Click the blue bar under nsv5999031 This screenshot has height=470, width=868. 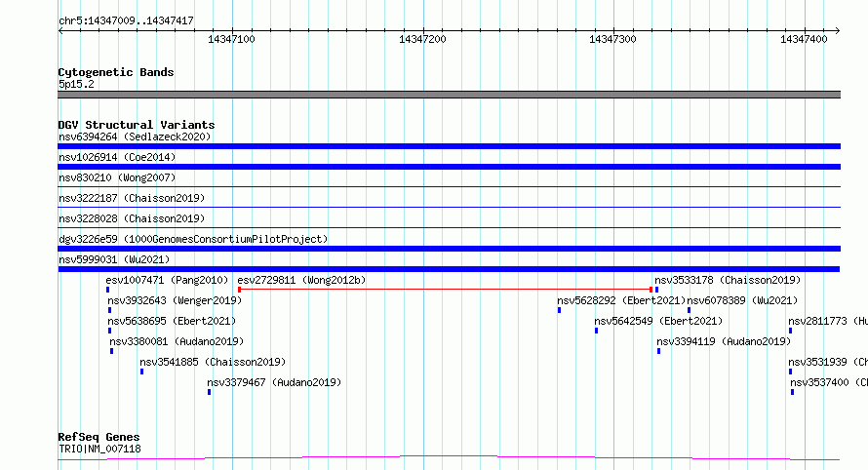click(449, 269)
